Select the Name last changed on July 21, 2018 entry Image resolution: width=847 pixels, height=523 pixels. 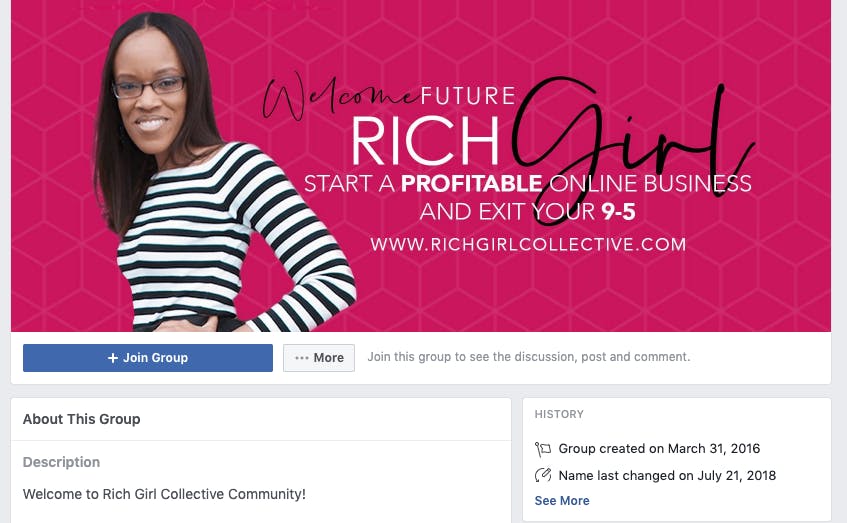pyautogui.click(x=667, y=475)
